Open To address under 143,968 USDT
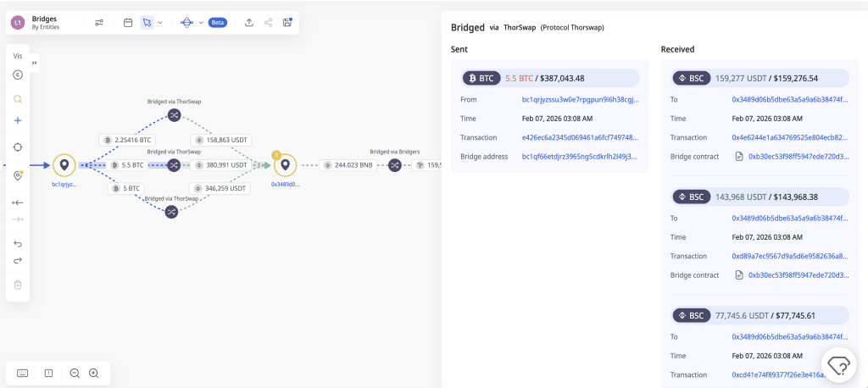 coord(790,218)
